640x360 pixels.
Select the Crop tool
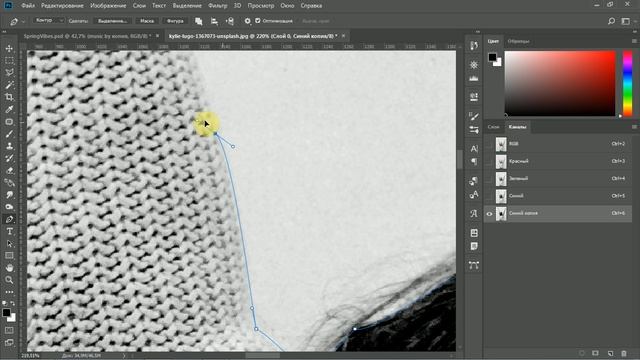[x=9, y=97]
